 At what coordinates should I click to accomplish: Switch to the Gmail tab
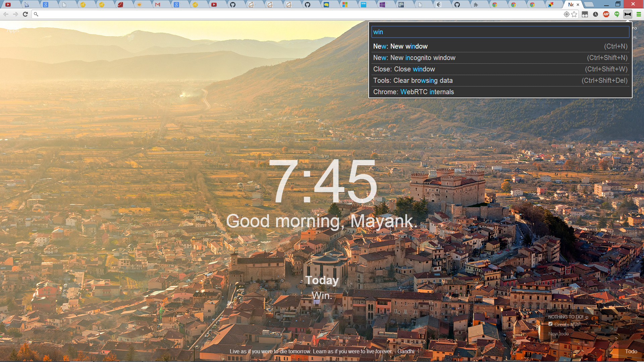tap(158, 5)
